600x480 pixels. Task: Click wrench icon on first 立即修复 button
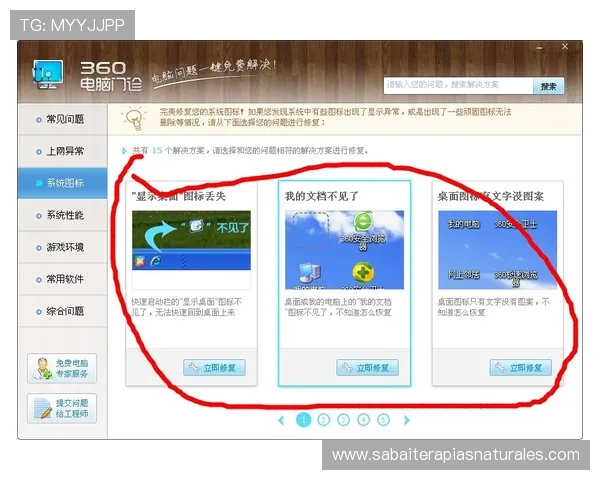tap(194, 368)
